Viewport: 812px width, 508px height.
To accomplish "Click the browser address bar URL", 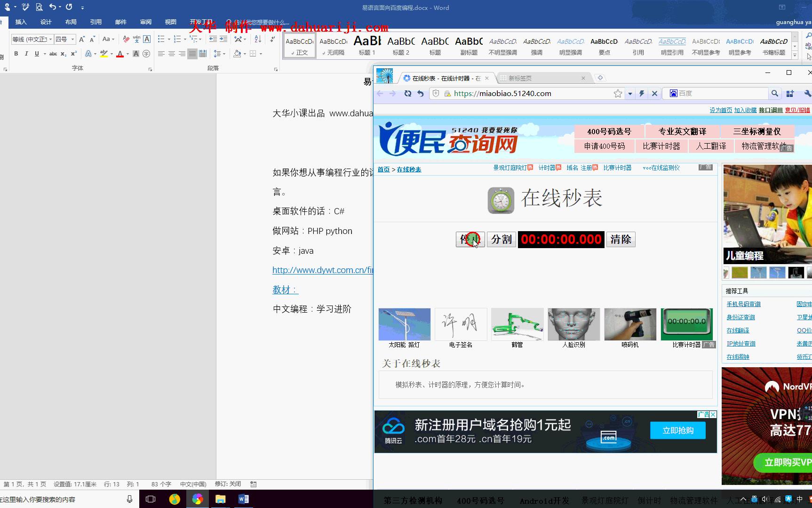I will point(502,93).
